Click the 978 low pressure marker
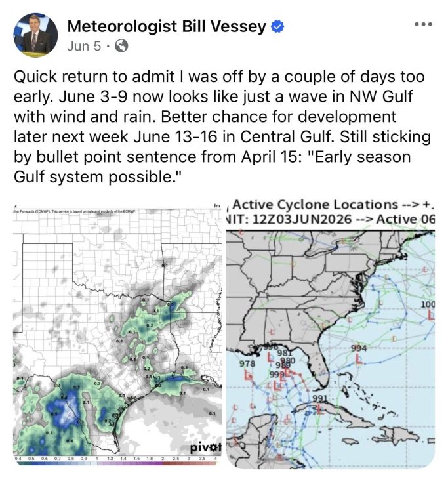This screenshot has height=477, width=448. point(249,377)
